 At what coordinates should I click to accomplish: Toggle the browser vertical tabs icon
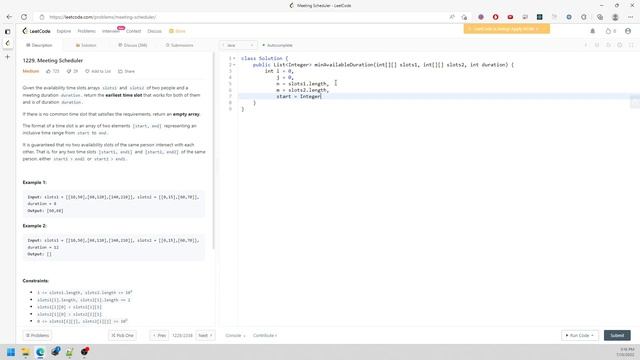[x=7, y=31]
